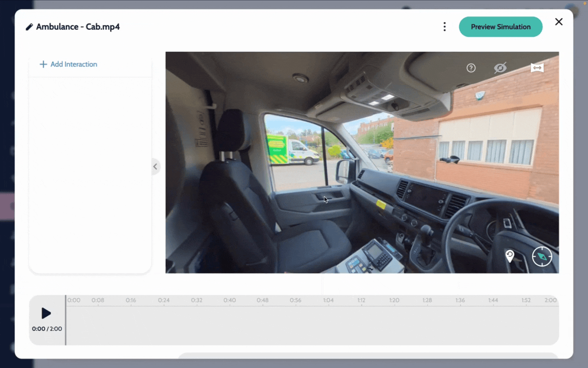Seek to the 1:20 timeline mark
The image size is (588, 368).
click(x=394, y=300)
